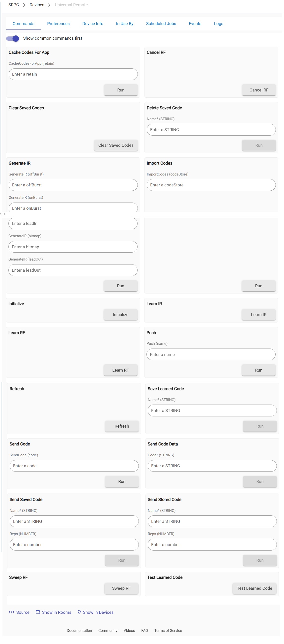
Task: Open the Documentation footer link
Action: (x=79, y=630)
